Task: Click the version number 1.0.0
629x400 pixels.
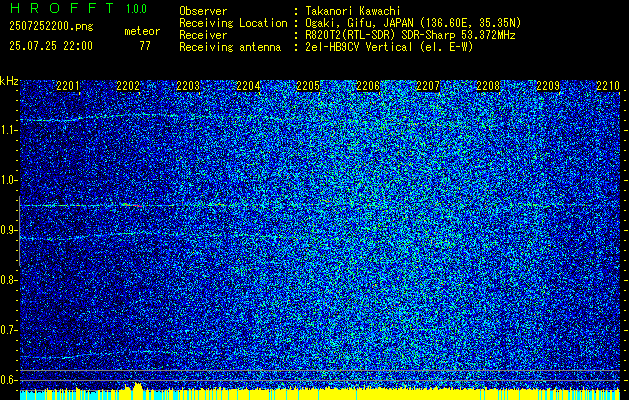Action: coord(136,9)
